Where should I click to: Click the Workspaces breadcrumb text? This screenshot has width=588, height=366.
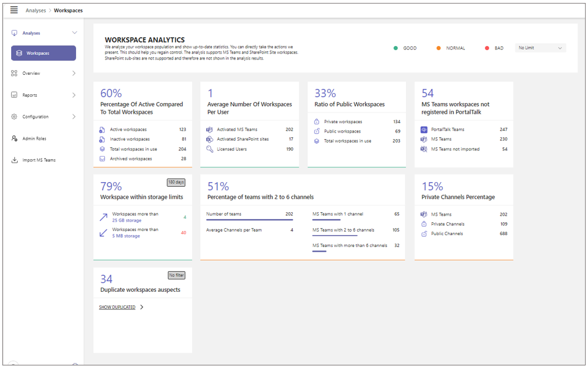click(68, 11)
